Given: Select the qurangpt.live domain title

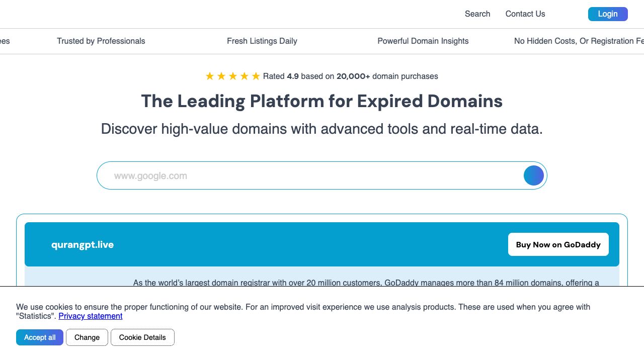Looking at the screenshot, I should pyautogui.click(x=83, y=245).
